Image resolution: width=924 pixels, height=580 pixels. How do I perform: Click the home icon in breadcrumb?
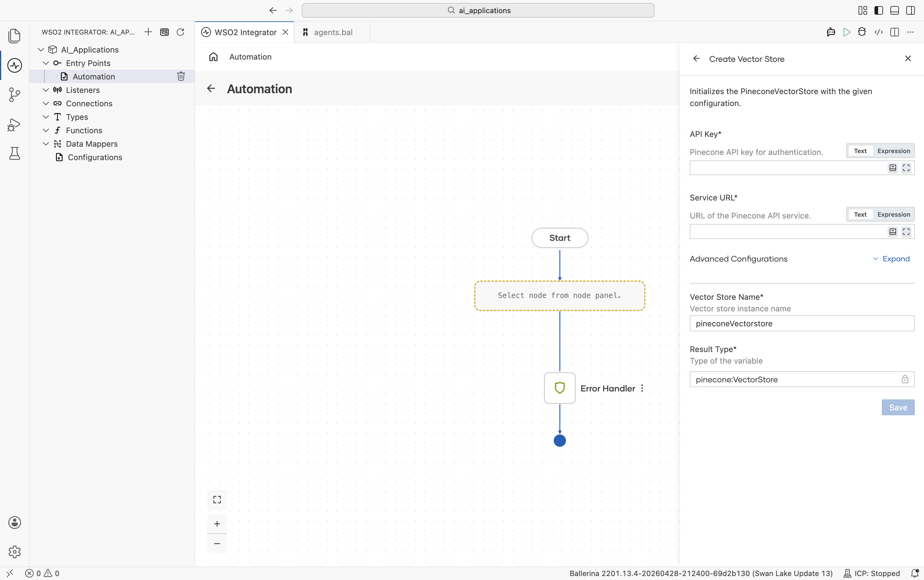(213, 57)
